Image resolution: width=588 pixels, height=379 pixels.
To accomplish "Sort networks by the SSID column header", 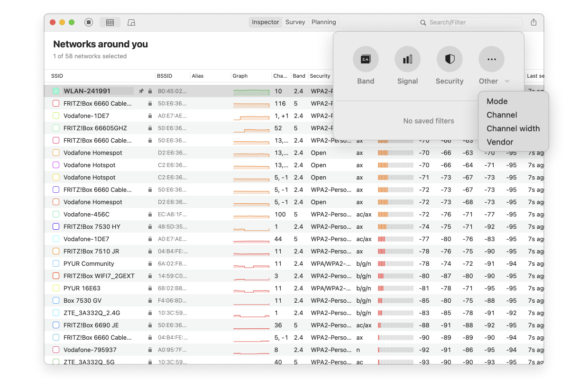I will tap(56, 76).
